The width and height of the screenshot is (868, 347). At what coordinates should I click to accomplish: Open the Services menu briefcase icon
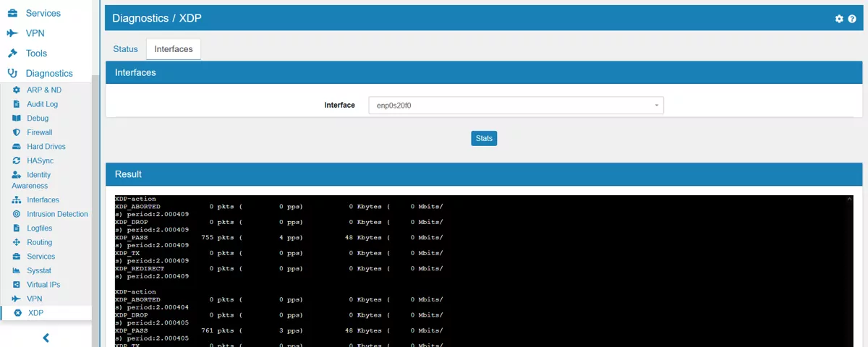coord(12,13)
